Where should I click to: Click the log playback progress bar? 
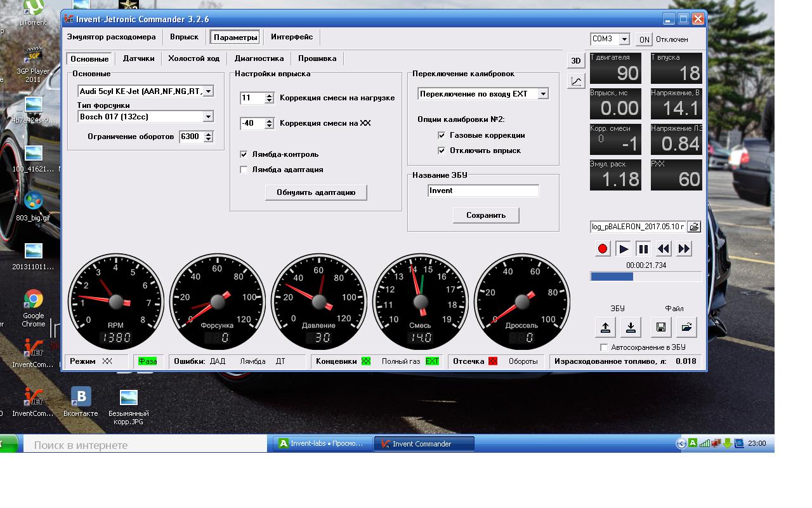click(x=646, y=276)
